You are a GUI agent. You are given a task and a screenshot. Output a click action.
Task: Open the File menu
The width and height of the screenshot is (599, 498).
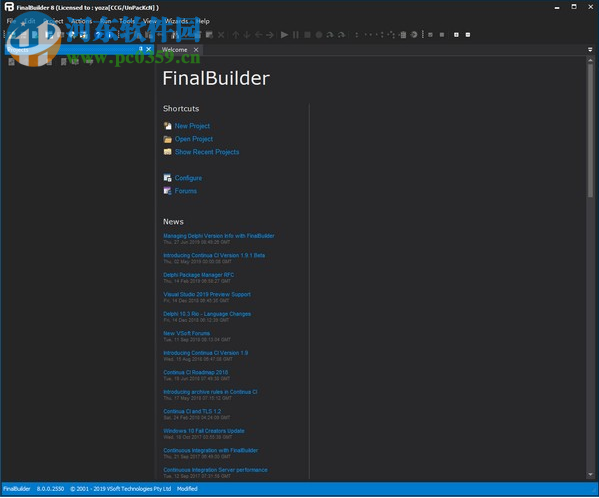(x=11, y=21)
